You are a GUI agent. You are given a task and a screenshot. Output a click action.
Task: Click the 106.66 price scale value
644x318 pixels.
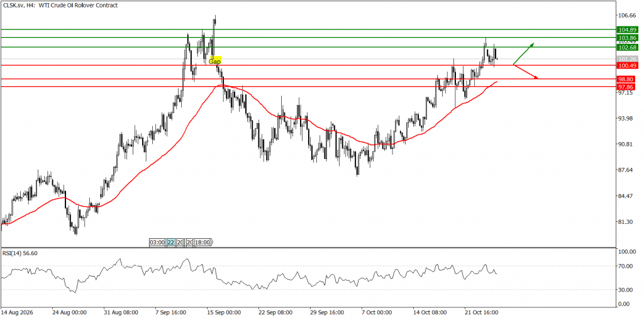(627, 16)
